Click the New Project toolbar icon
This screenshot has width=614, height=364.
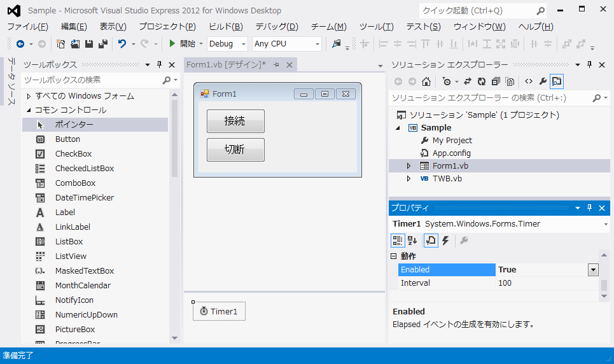tap(60, 44)
